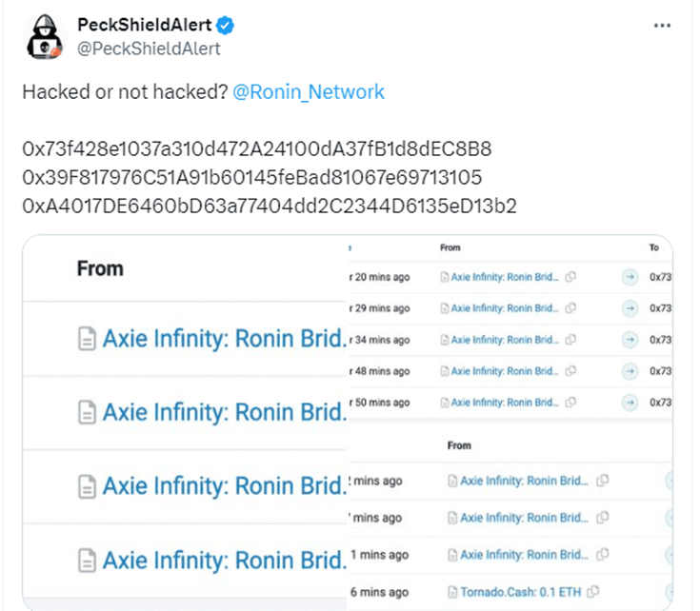Screen dimensions: 700x611
Task: Click arrow icon in 29 mins ago row
Action: coord(630,308)
